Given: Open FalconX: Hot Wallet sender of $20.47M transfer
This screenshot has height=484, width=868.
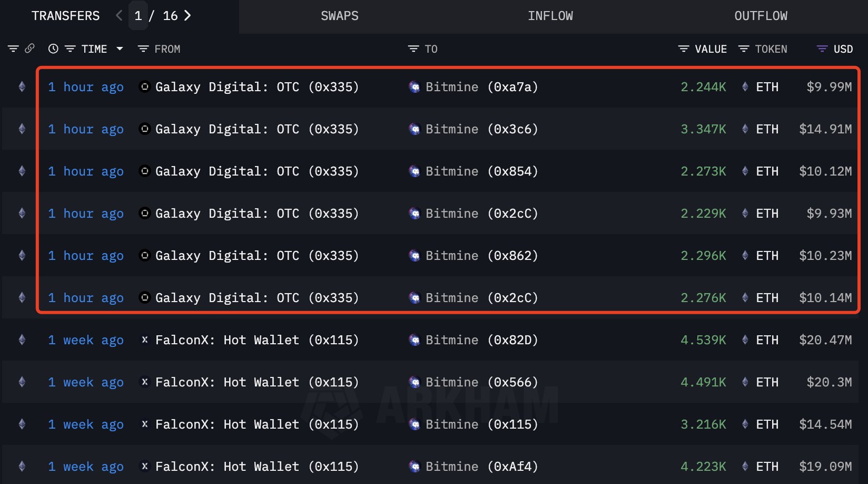Looking at the screenshot, I should click(x=257, y=340).
